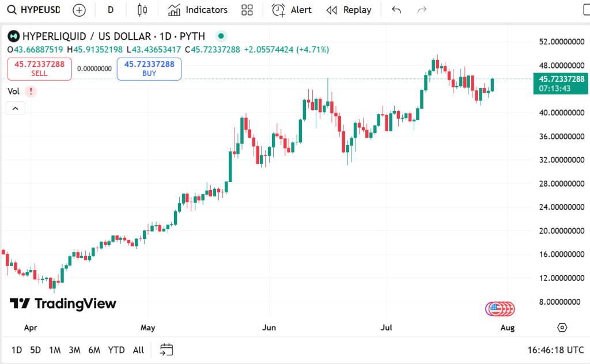590x364 pixels.
Task: Collapse the indicator legend with the chevron
Action: click(x=16, y=108)
